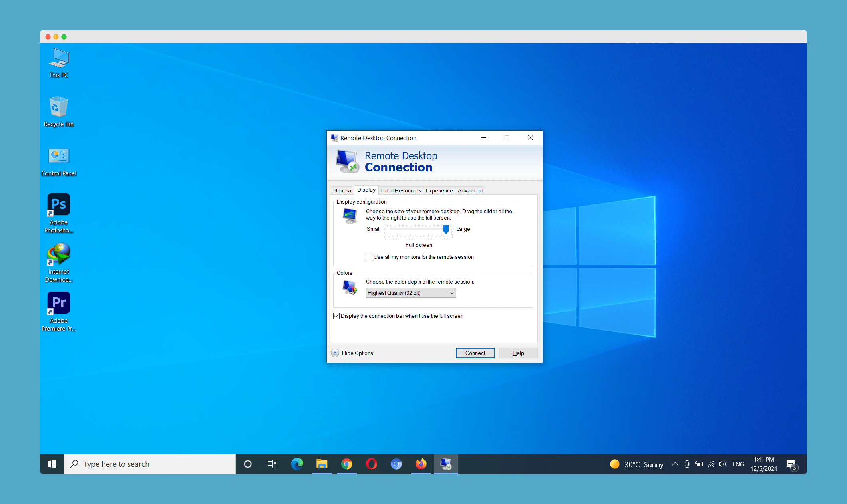
Task: Show hidden system tray icons chevron
Action: click(x=675, y=464)
